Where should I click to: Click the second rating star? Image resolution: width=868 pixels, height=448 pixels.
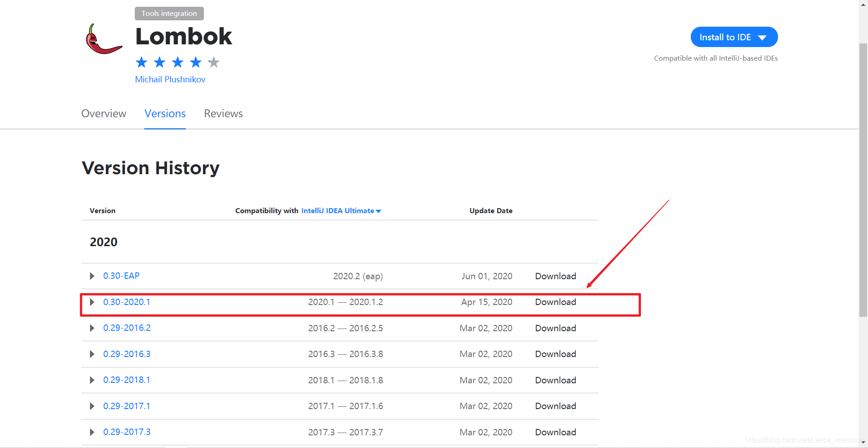[160, 62]
